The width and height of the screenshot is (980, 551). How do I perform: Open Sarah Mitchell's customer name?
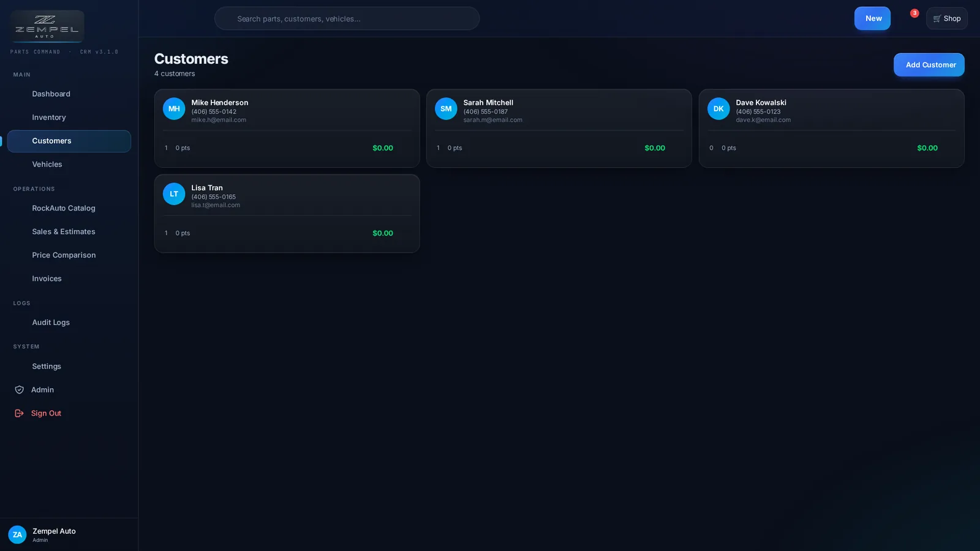(x=488, y=102)
